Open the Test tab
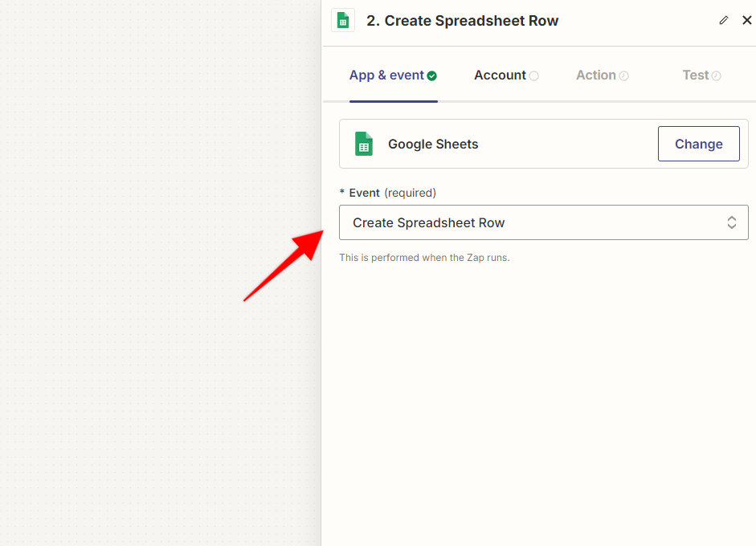This screenshot has height=546, width=756. coord(695,75)
